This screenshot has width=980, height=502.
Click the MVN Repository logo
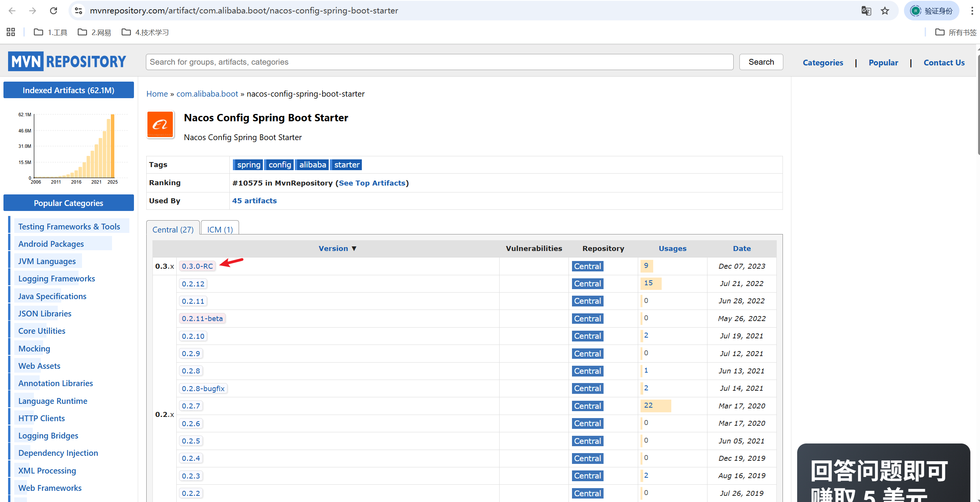click(x=67, y=62)
